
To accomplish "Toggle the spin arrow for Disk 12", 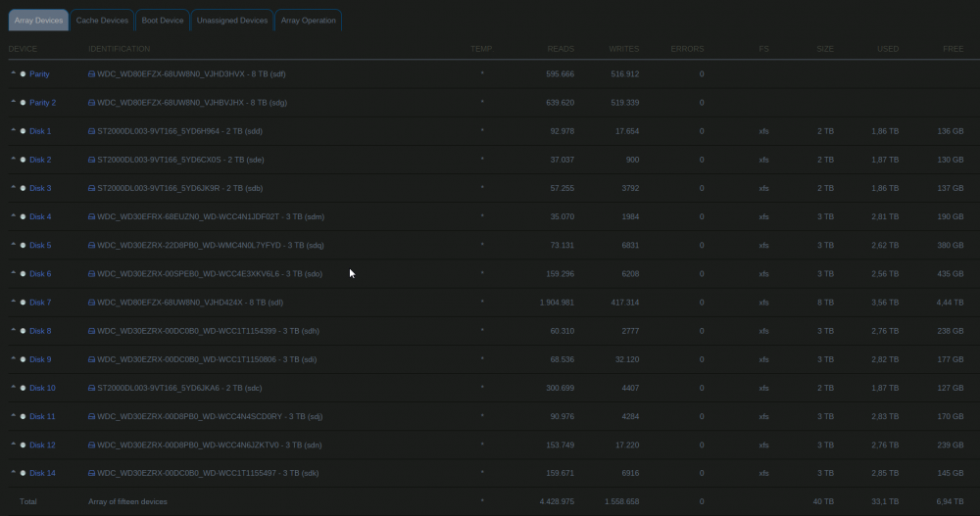I will pyautogui.click(x=13, y=445).
